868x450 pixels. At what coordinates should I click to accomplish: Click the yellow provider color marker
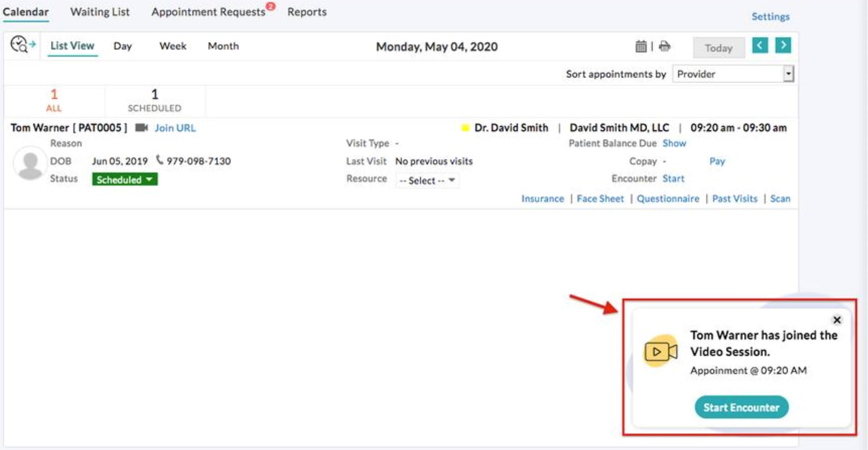point(464,128)
